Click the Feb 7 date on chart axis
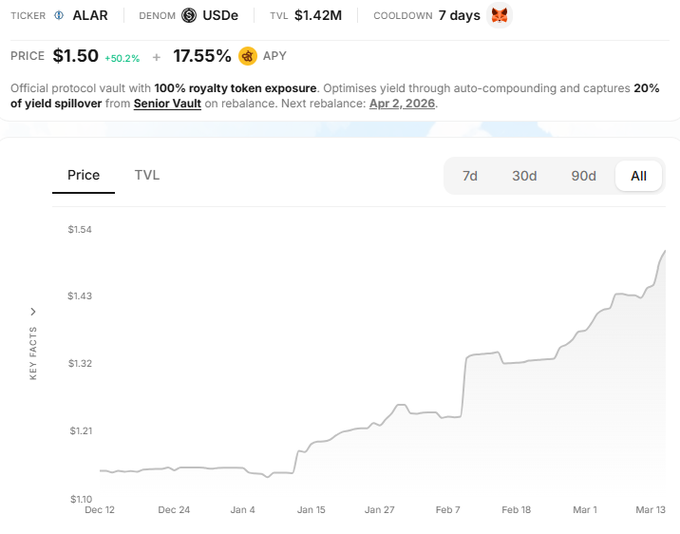This screenshot has width=680, height=534. (448, 509)
